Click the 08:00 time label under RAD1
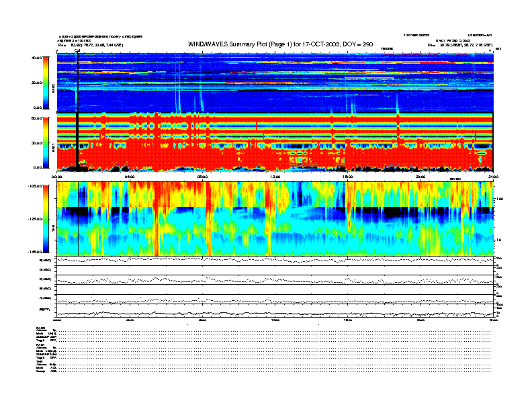This screenshot has width=532, height=411. 202,177
